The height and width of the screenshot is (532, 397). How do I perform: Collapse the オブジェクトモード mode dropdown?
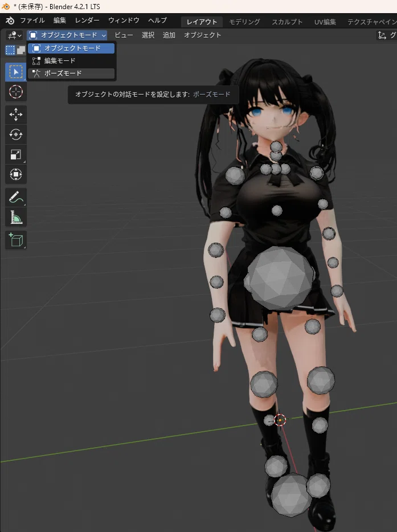coord(67,35)
